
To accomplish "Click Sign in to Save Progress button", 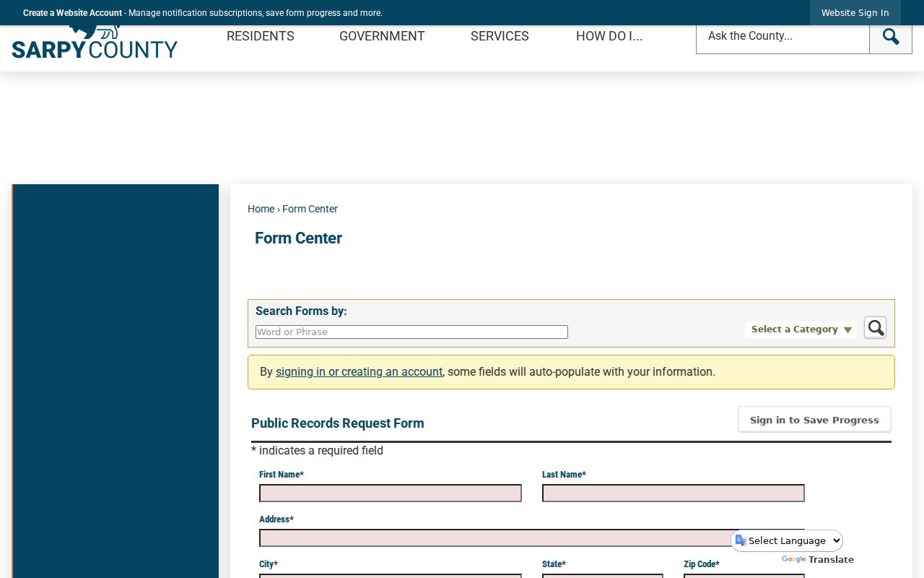I will [814, 420].
